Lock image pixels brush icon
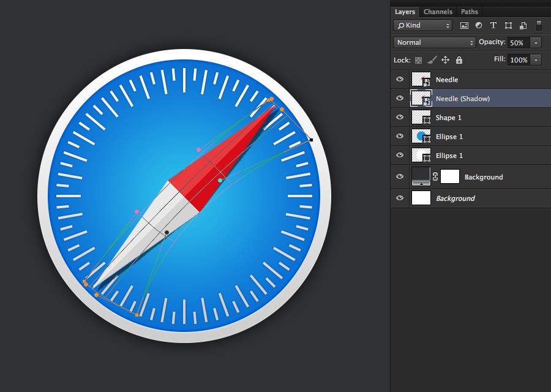Screen dimensions: 551x392 432,60
